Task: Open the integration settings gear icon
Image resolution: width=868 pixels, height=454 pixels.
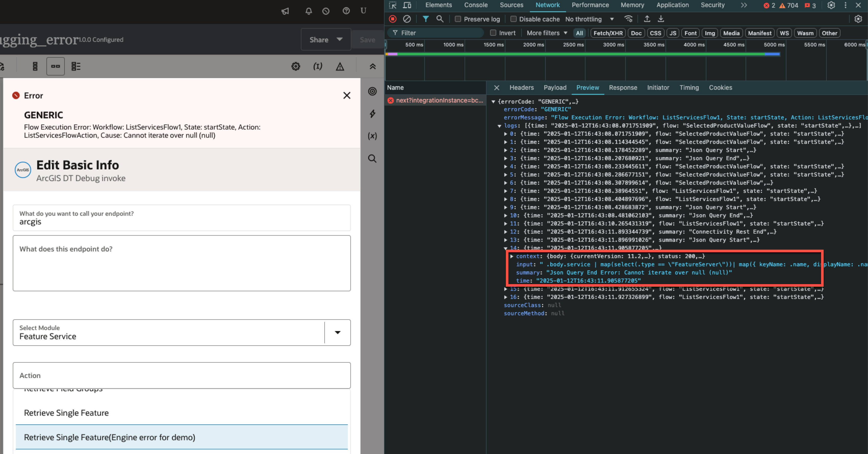Action: point(296,66)
